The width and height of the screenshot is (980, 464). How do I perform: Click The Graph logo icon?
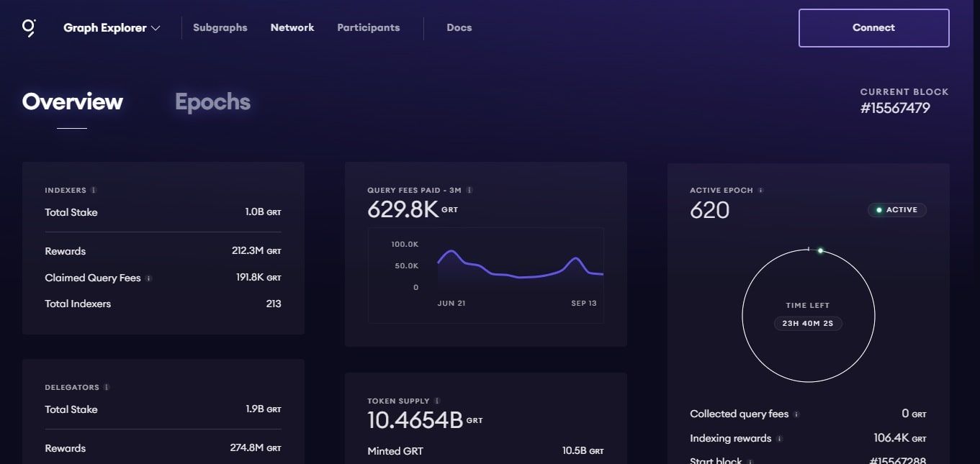click(29, 28)
